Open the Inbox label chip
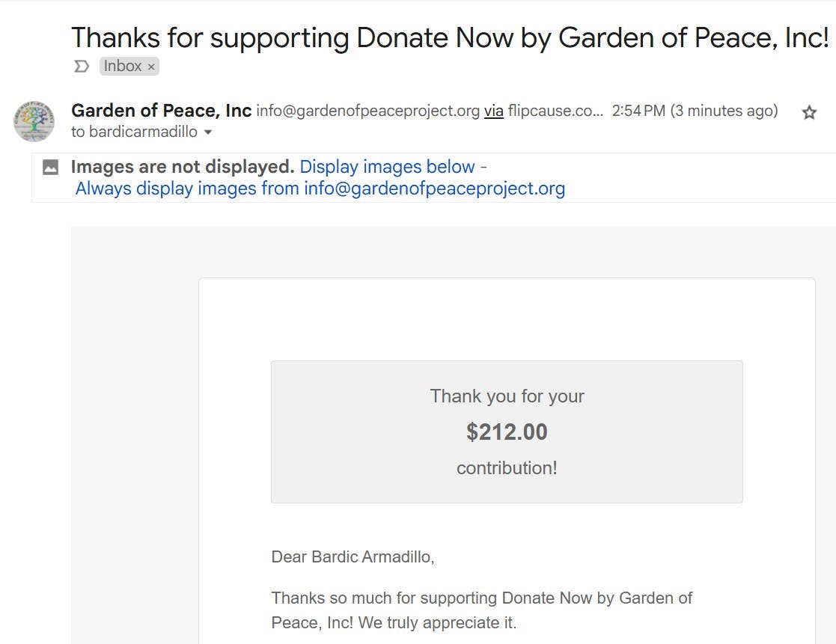The width and height of the screenshot is (836, 644). [123, 67]
